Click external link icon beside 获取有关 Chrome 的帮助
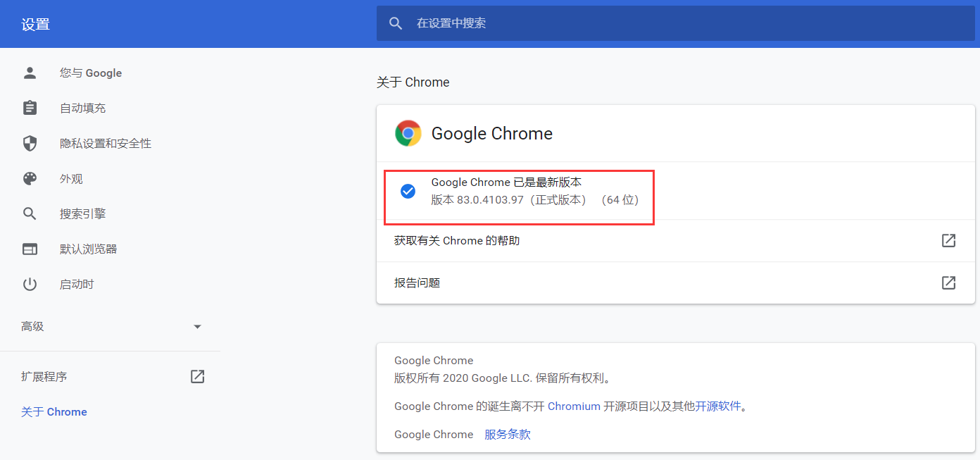 [948, 240]
